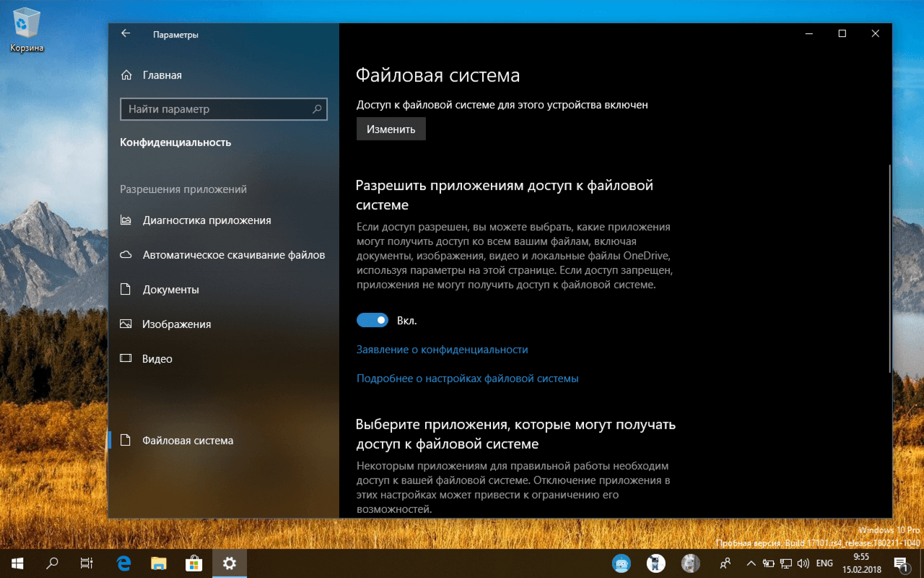Image resolution: width=924 pixels, height=578 pixels.
Task: Open Task View from the taskbar
Action: click(87, 563)
